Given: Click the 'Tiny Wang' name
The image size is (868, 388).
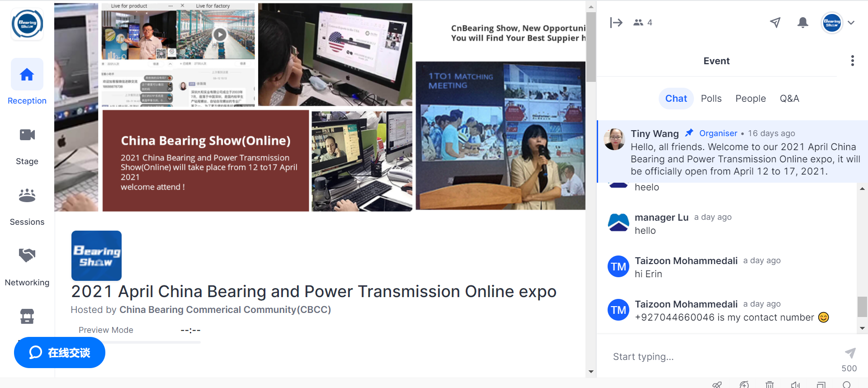Looking at the screenshot, I should coord(655,133).
